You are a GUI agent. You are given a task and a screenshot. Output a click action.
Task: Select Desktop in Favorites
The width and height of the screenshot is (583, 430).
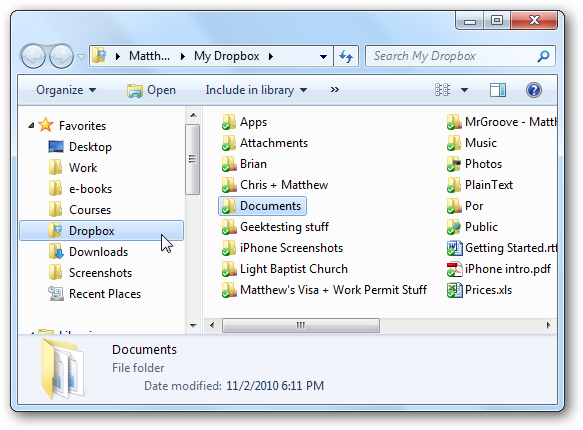(90, 147)
